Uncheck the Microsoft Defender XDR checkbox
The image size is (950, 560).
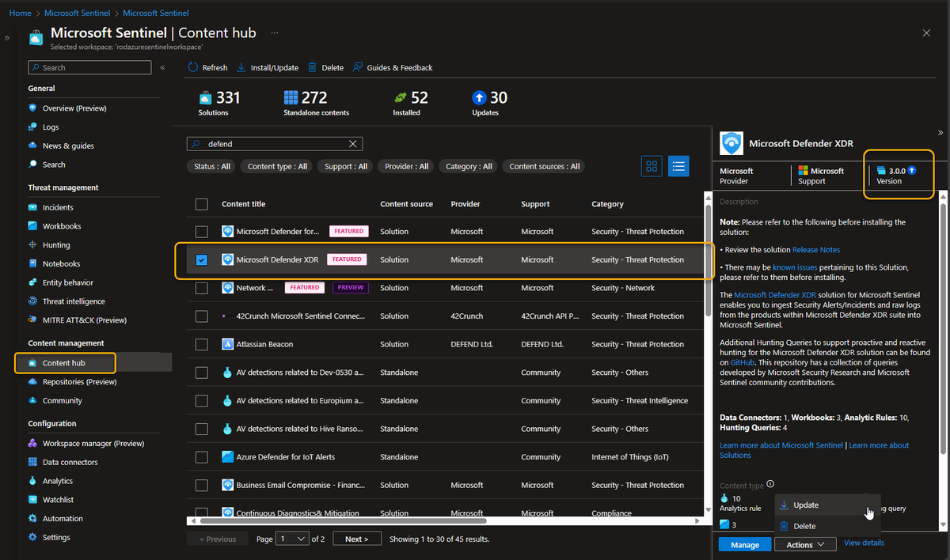202,259
